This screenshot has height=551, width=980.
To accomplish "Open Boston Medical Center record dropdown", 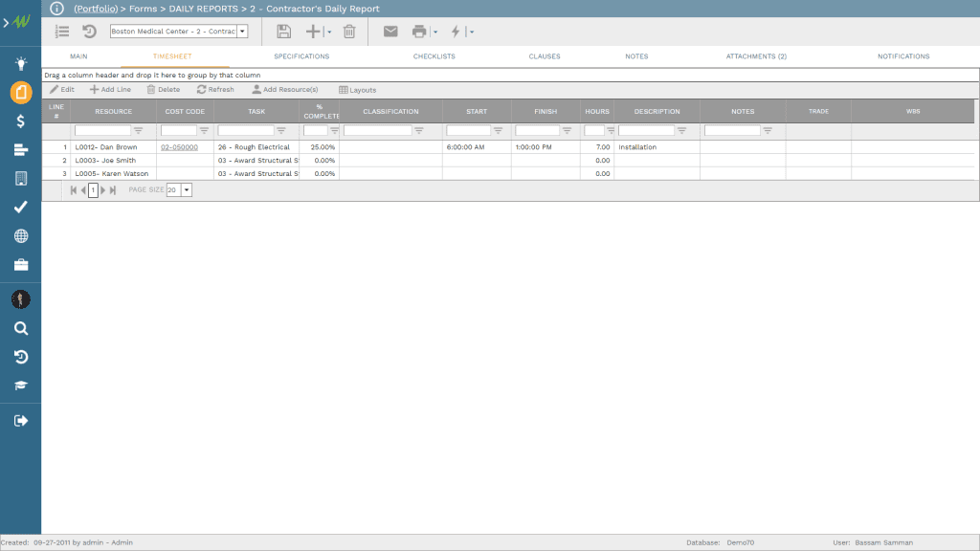I will pos(242,32).
